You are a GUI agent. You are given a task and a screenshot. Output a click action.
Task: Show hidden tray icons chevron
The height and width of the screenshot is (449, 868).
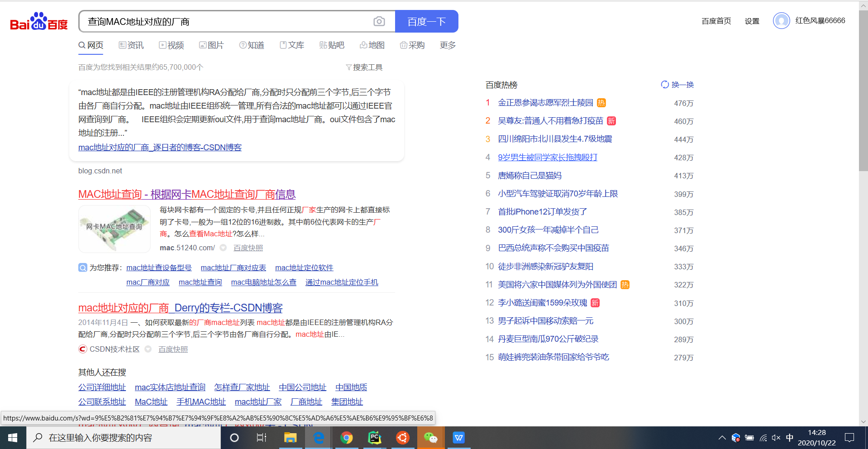(x=722, y=438)
